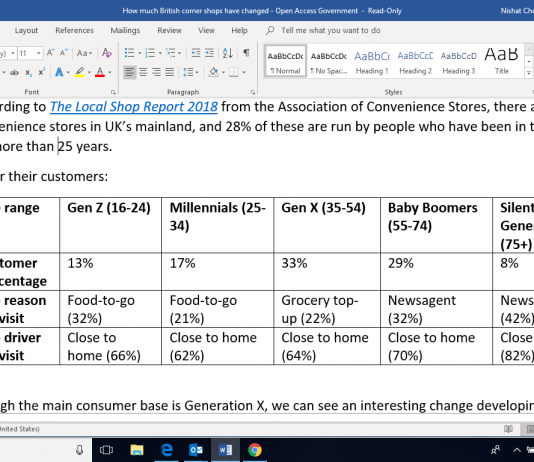Justify paragraph text
The image size is (534, 462).
(x=170, y=72)
